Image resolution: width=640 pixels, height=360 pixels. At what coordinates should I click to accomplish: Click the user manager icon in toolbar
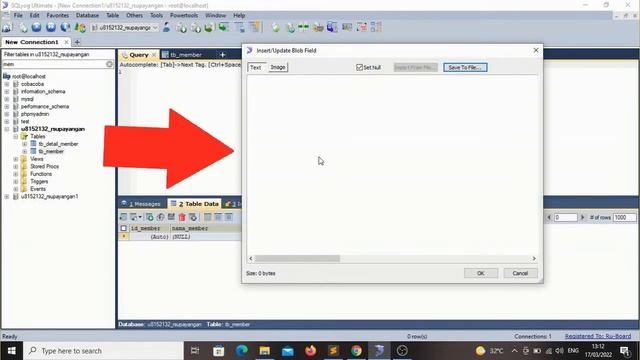(166, 27)
